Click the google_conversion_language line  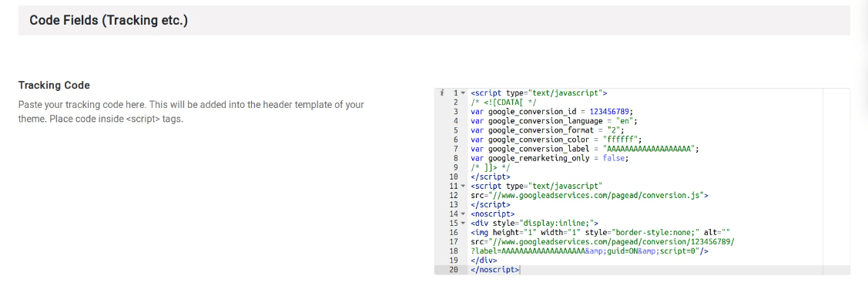[x=554, y=121]
